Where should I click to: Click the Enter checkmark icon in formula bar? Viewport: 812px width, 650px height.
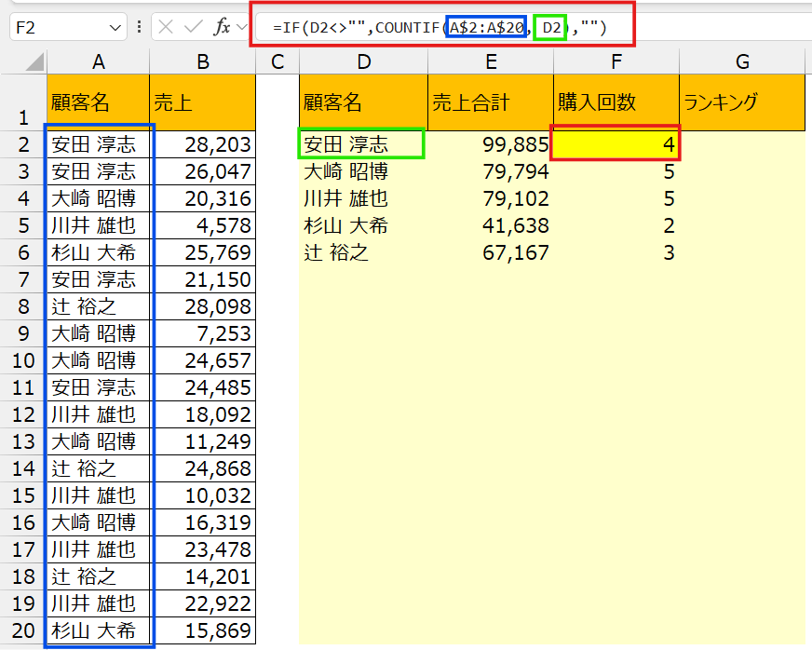click(x=193, y=27)
